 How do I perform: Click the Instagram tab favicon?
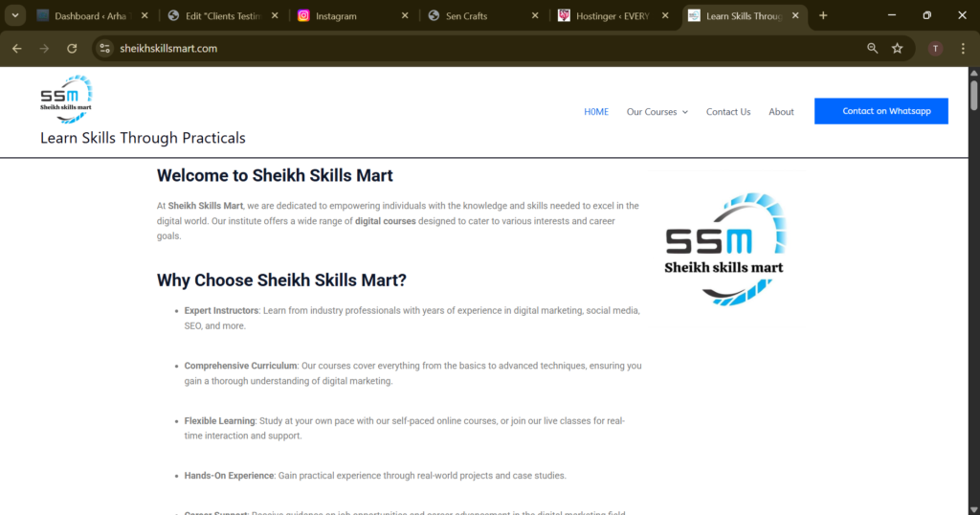(303, 15)
